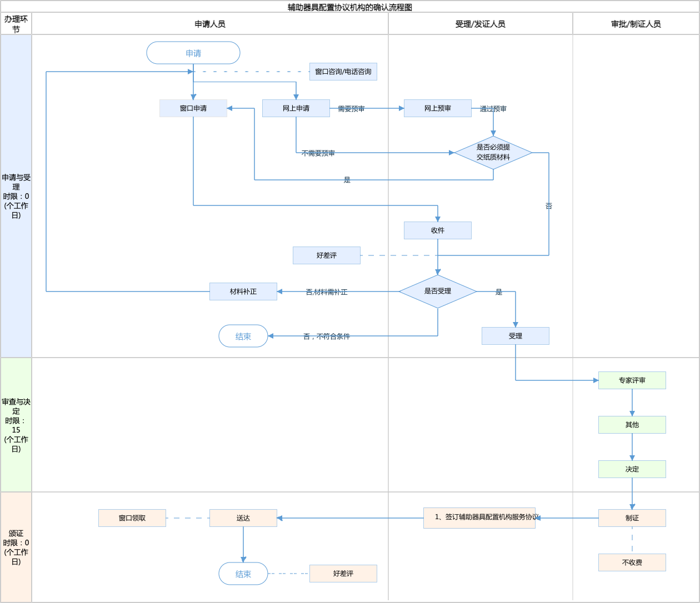
Task: Click the 材料补正 box
Action: [x=243, y=292]
